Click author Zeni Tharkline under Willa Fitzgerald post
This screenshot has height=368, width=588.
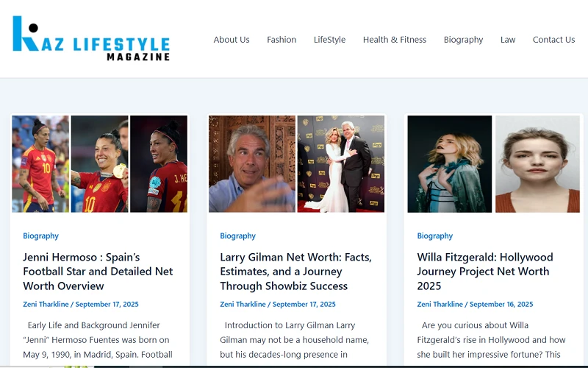click(440, 304)
